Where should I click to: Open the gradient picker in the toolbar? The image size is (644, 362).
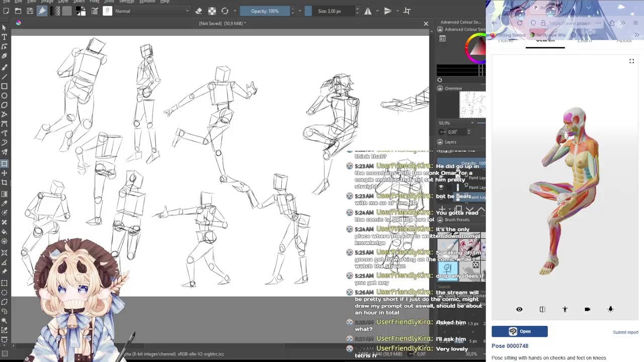tap(55, 11)
